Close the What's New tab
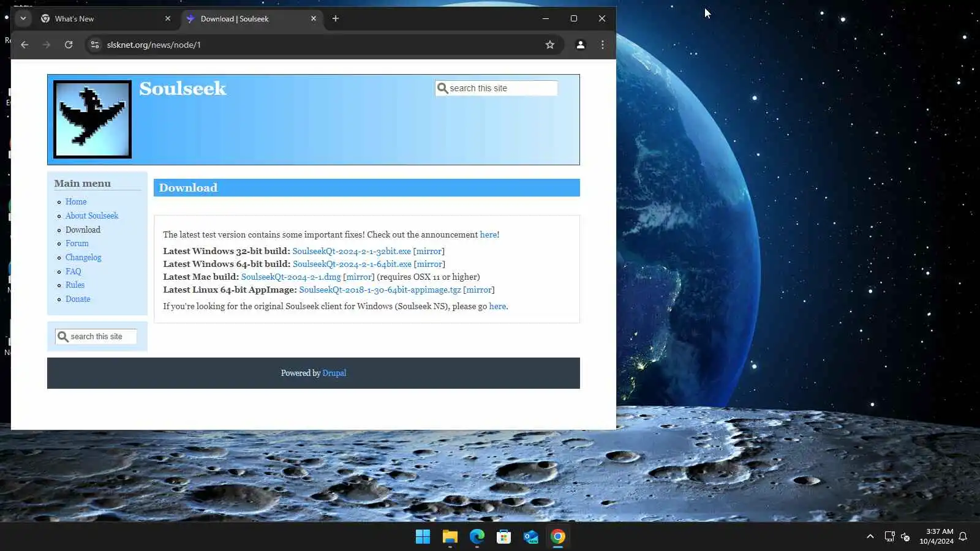The width and height of the screenshot is (980, 551). tap(168, 18)
